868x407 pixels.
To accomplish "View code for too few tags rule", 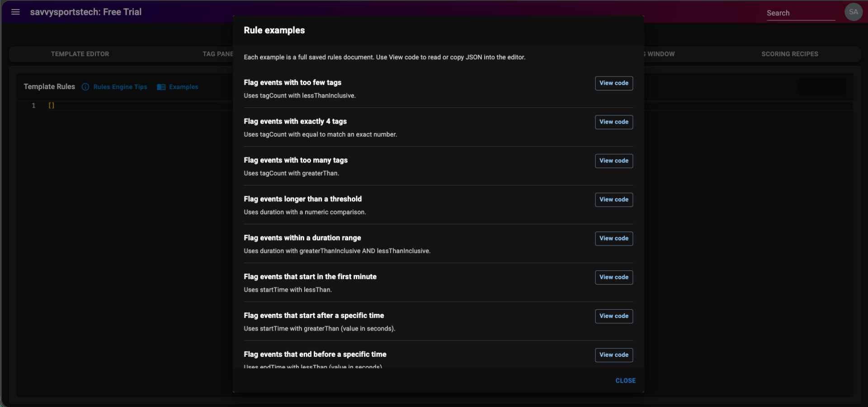I will (x=613, y=83).
